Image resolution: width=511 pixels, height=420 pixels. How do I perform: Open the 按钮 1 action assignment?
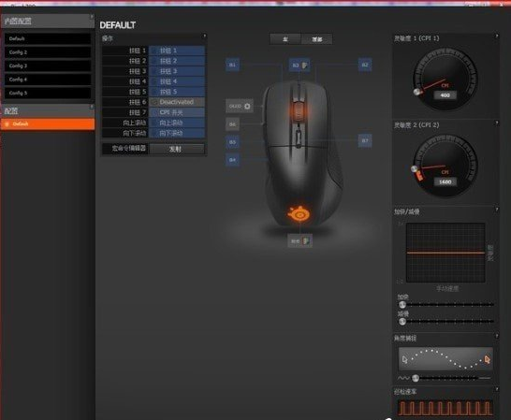[177, 51]
